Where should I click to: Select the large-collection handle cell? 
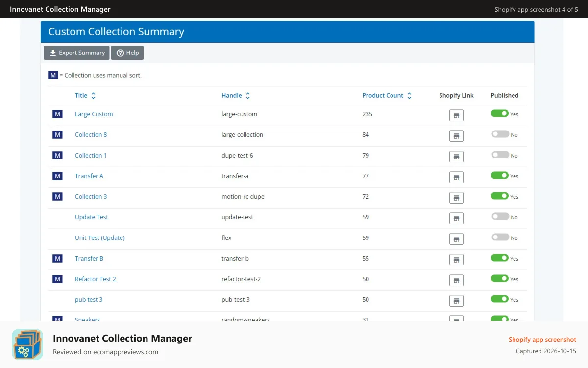(x=243, y=135)
